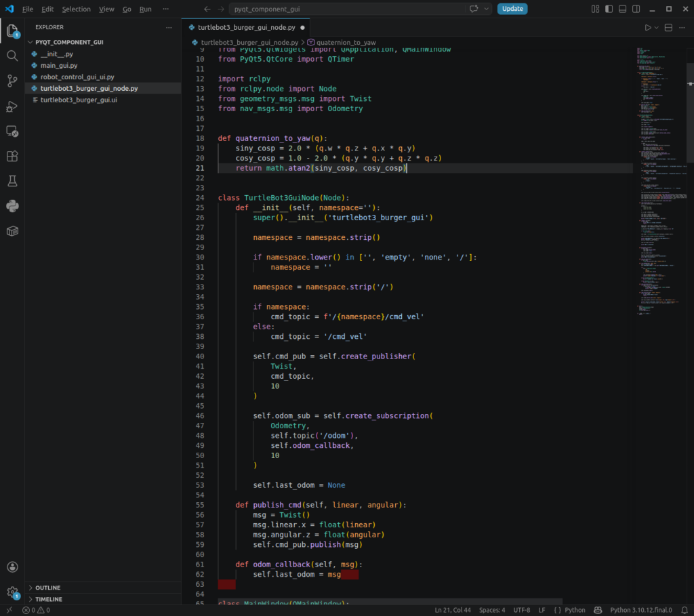Screen dimensions: 694x616
Task: Click the pyqt_component_gui command center search box
Action: pyautogui.click(x=346, y=9)
